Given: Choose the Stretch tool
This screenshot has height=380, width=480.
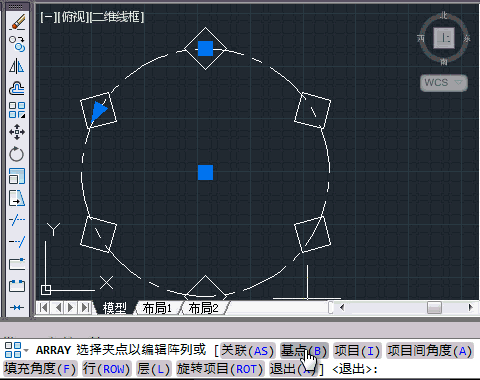Looking at the screenshot, I should coord(17,198).
